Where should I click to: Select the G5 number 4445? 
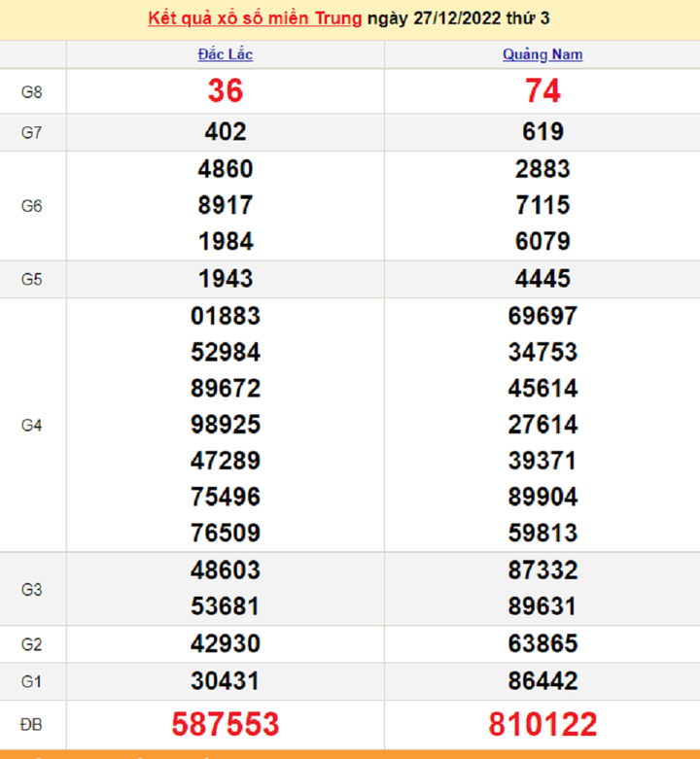point(542,279)
